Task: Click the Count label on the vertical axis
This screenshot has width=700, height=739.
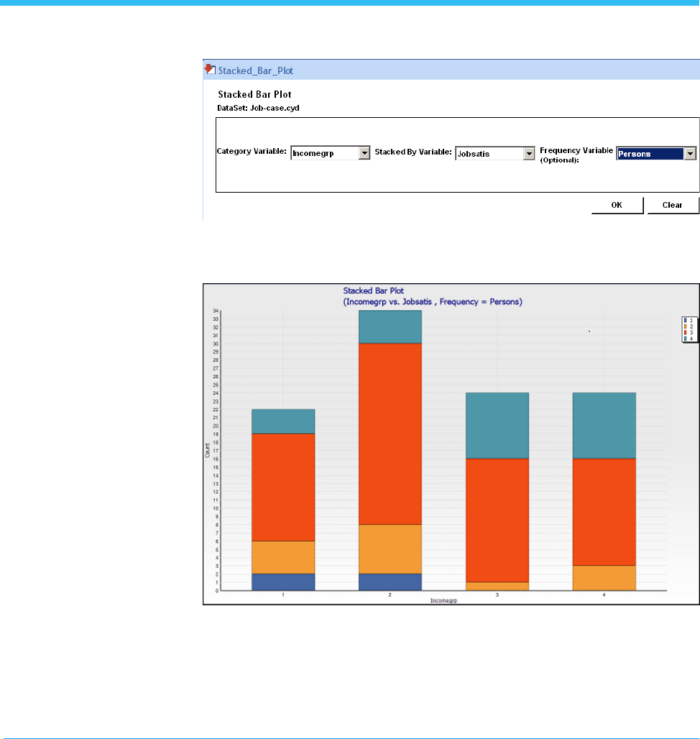Action: coord(208,450)
